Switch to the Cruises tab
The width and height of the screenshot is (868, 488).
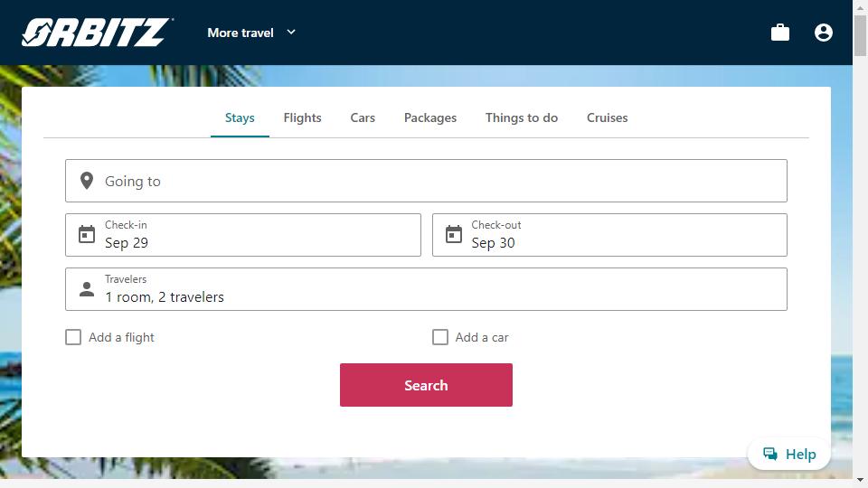[x=608, y=117]
